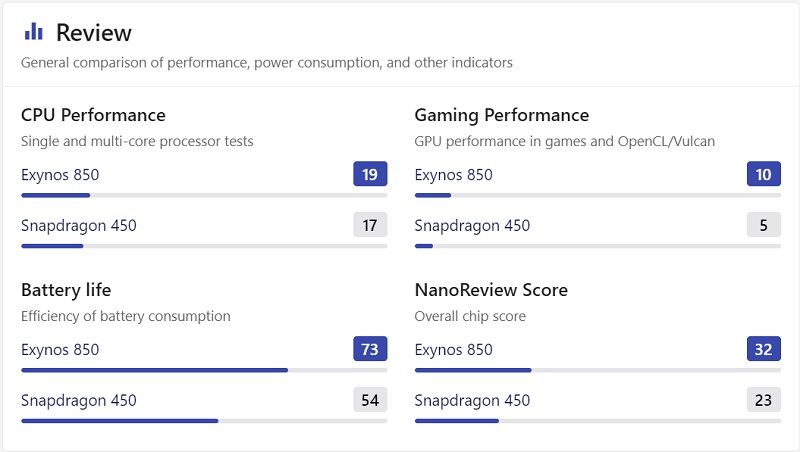Click the Snapdragon 450 NanoReview Score progress bar

(x=598, y=421)
